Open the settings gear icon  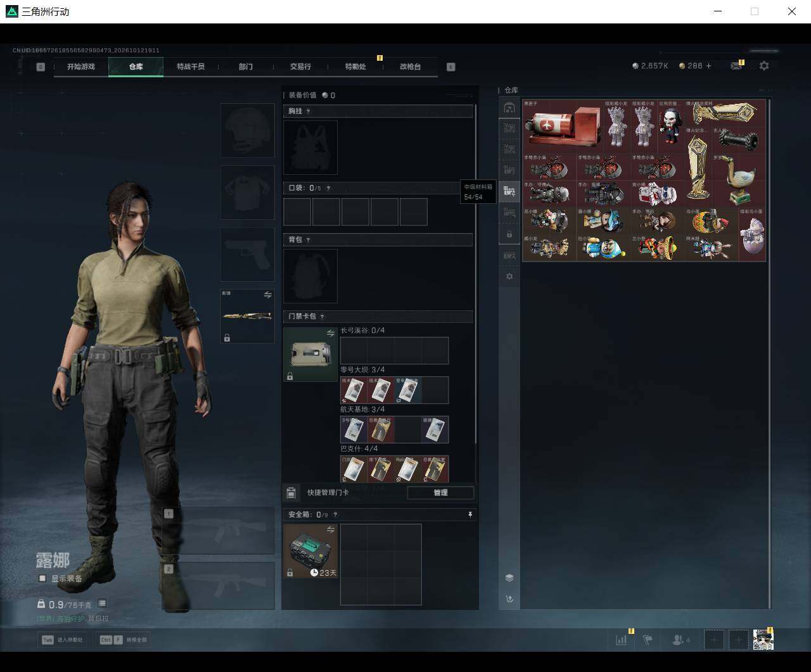[x=764, y=66]
